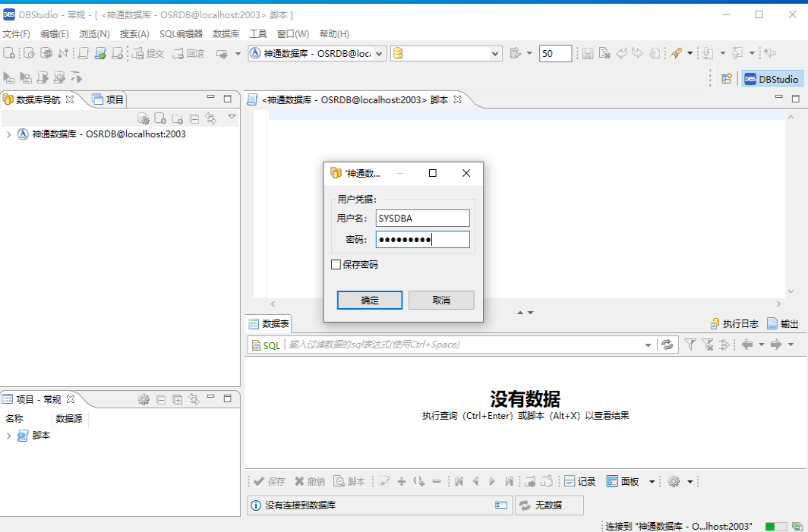Click the funnel filter settings icon

point(690,345)
